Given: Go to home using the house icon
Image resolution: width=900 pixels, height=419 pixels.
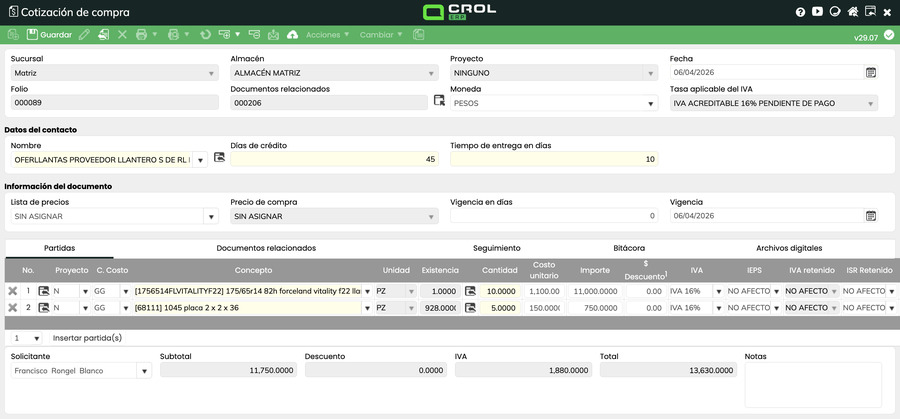Looking at the screenshot, I should (x=852, y=12).
